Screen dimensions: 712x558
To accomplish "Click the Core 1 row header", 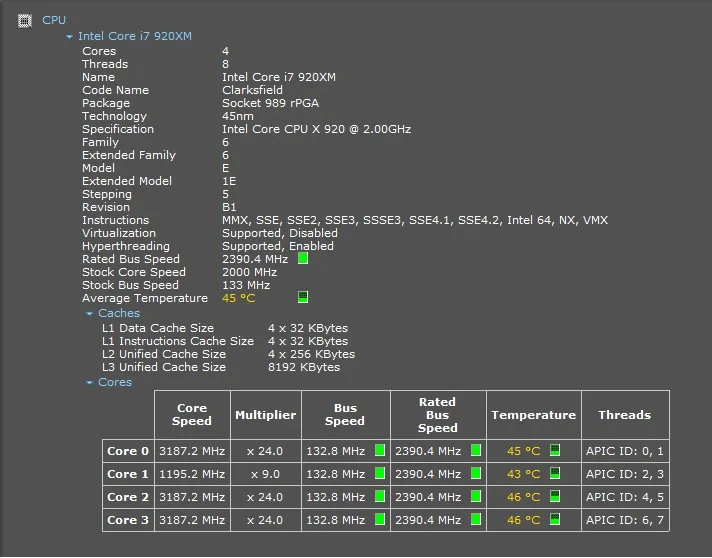I will [128, 474].
